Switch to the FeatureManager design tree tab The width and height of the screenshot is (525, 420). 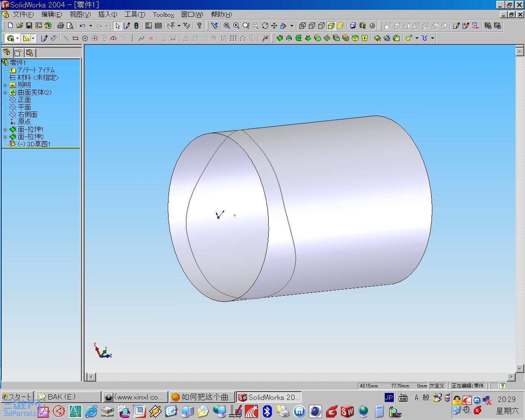click(x=7, y=52)
